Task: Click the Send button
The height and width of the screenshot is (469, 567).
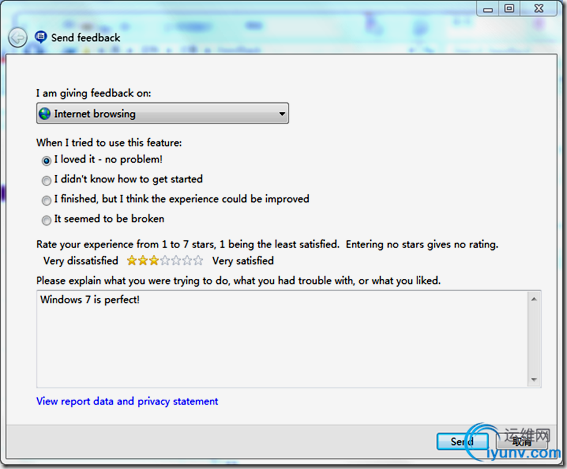Action: [x=462, y=442]
